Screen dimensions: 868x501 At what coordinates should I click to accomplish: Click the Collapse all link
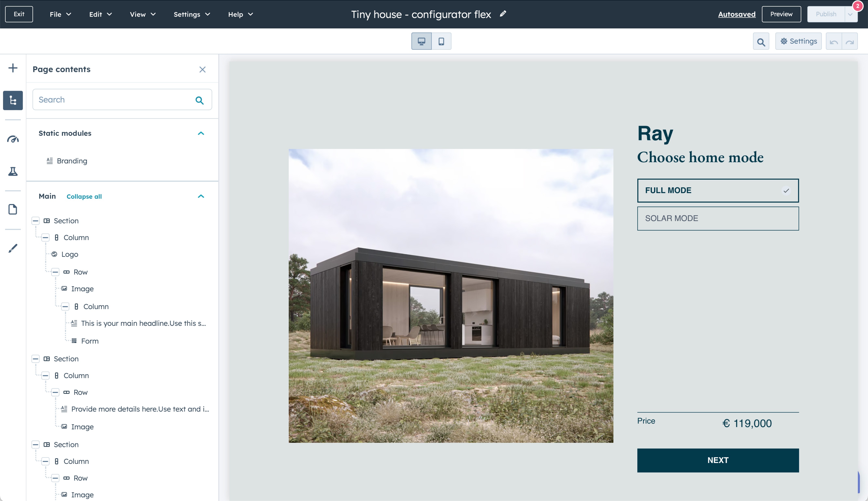click(84, 197)
